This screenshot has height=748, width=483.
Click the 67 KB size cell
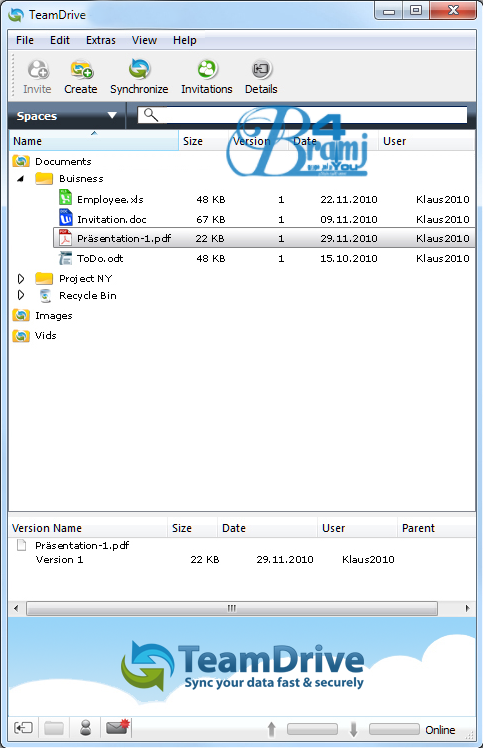tap(210, 219)
